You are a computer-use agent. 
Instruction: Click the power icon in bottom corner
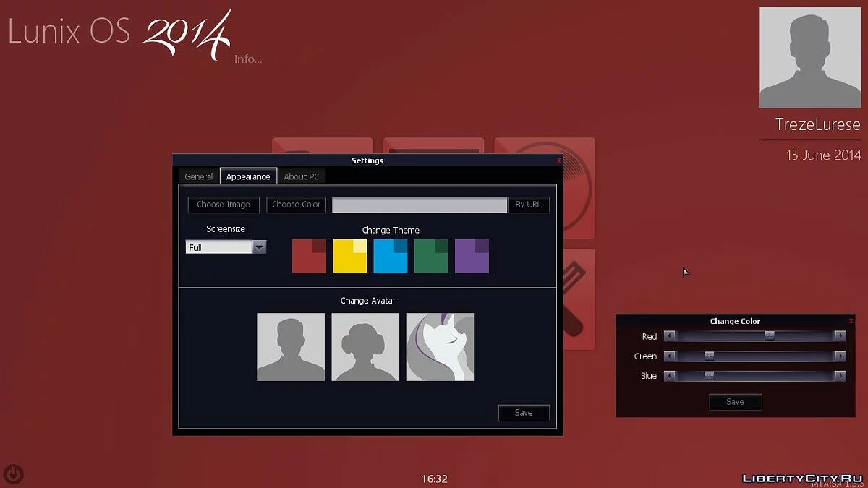14,474
